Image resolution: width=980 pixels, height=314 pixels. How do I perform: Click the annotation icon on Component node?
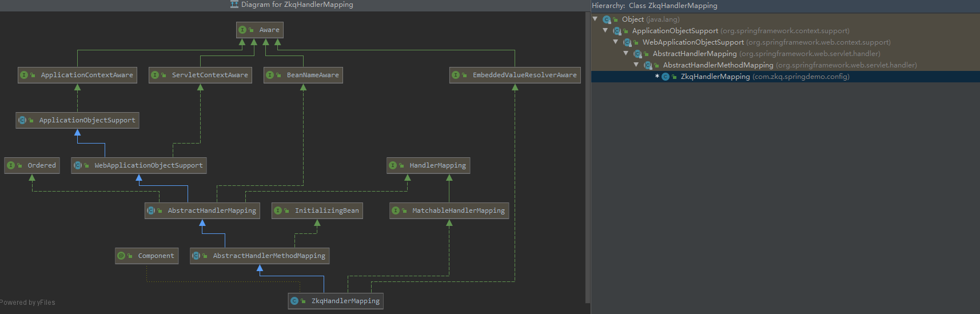coord(121,256)
